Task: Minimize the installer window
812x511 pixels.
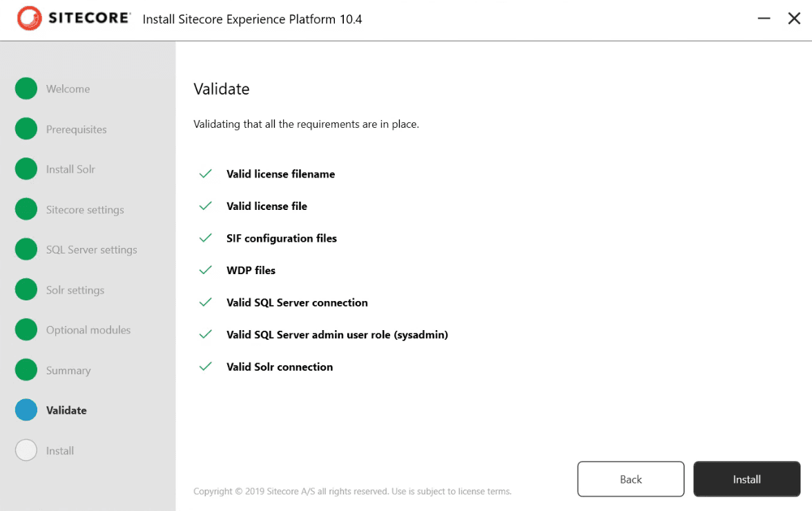Action: [764, 19]
